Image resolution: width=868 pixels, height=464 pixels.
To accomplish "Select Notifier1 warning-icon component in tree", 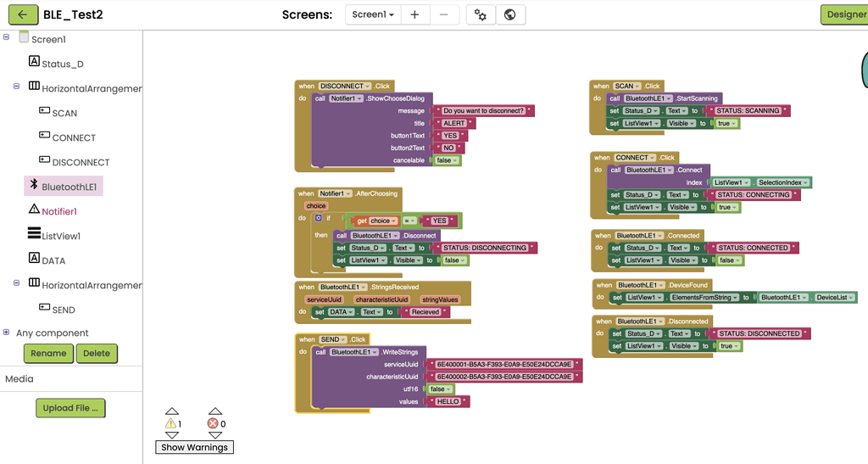I will 58,211.
